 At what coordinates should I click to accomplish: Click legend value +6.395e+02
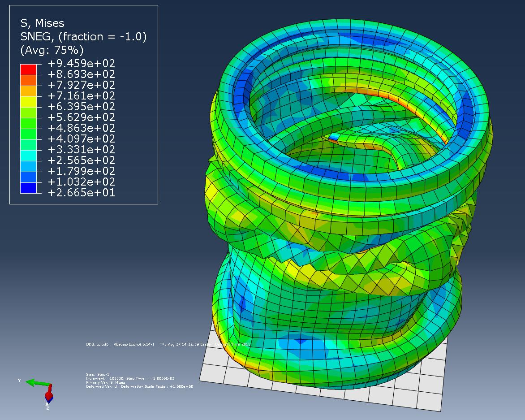[x=82, y=106]
